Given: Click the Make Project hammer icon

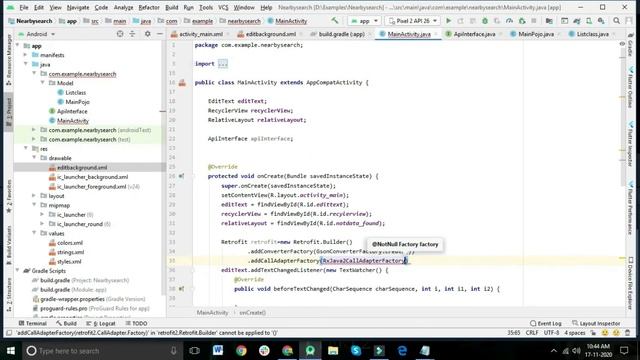Looking at the screenshot, I should click(335, 20).
